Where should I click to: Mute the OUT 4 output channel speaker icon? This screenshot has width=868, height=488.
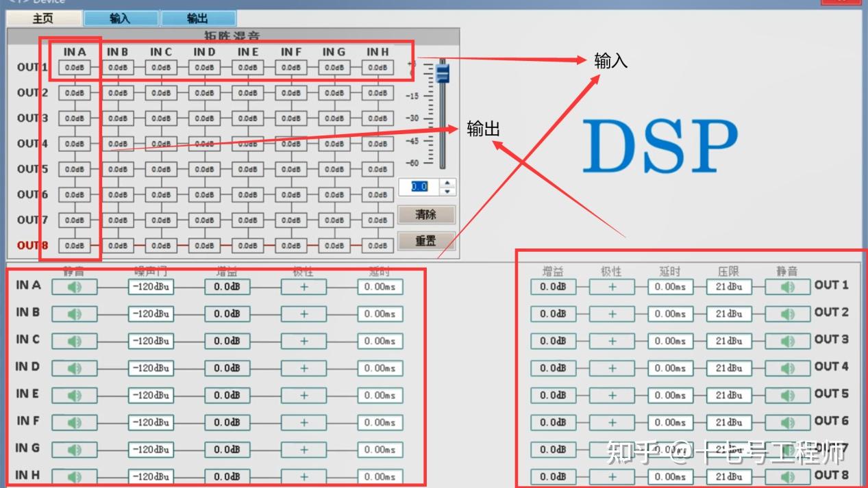coord(786,368)
